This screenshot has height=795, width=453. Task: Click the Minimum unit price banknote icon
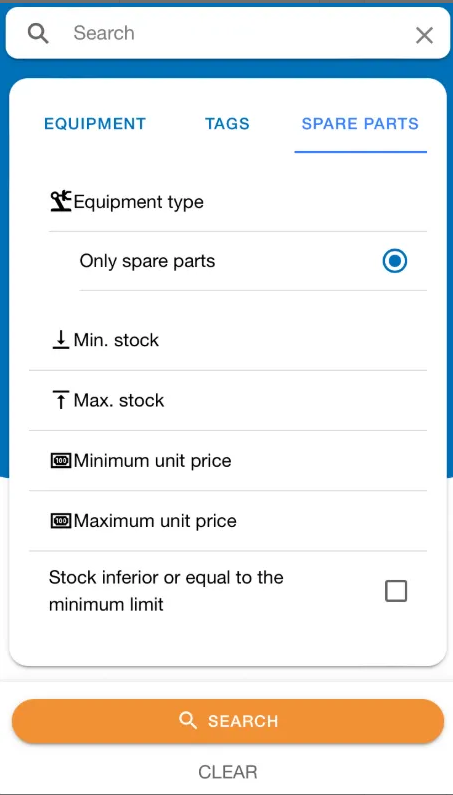coord(61,461)
